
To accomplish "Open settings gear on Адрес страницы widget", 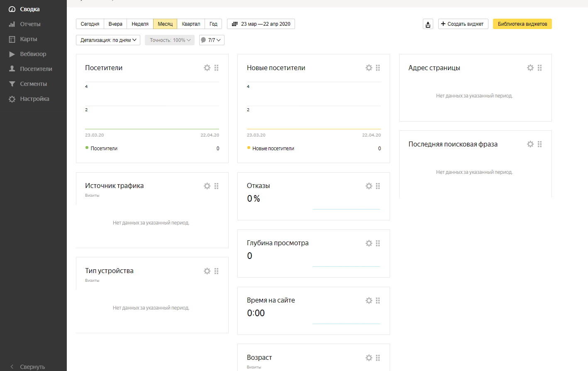I will [x=530, y=68].
